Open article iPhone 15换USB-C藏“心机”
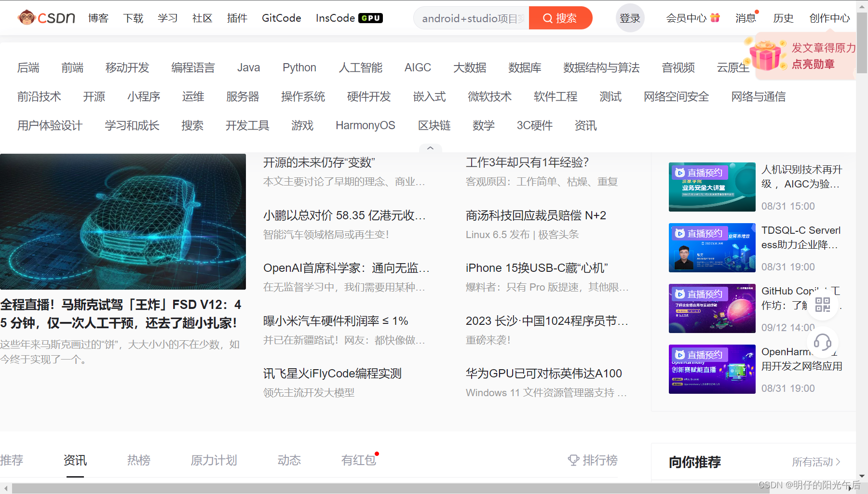This screenshot has height=494, width=868. [537, 268]
